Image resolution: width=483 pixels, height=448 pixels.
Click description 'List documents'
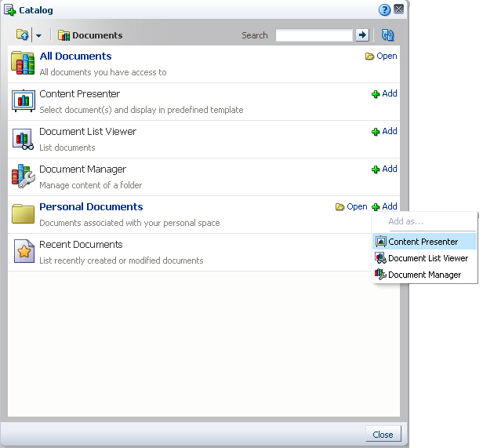tap(67, 148)
